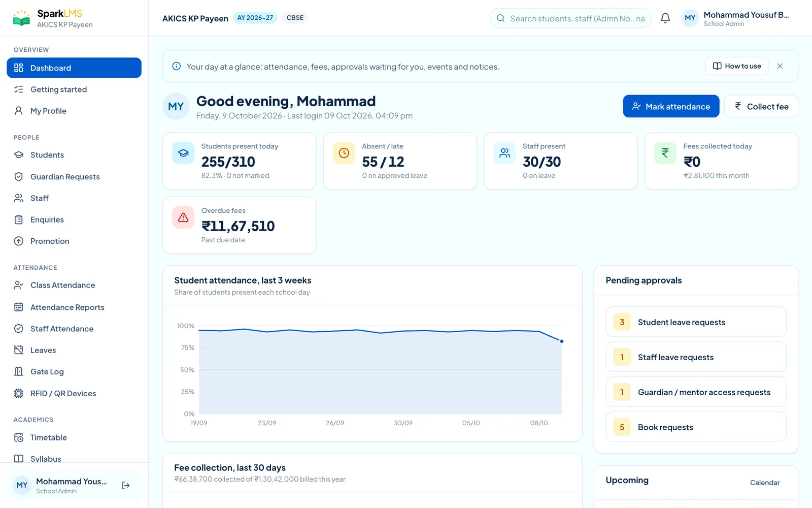Viewport: 812px width, 508px height.
Task: Click the CBSE board badge
Action: pyautogui.click(x=295, y=18)
